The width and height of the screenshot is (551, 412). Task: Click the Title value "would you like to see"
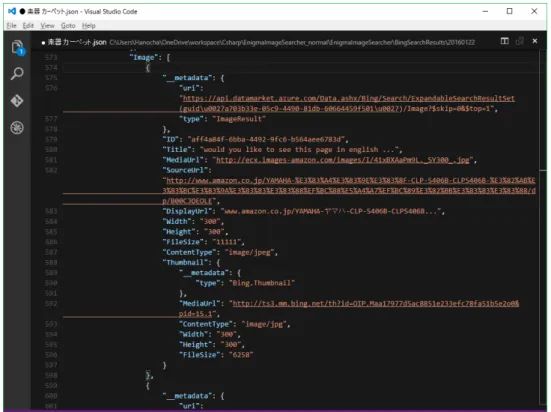point(299,150)
